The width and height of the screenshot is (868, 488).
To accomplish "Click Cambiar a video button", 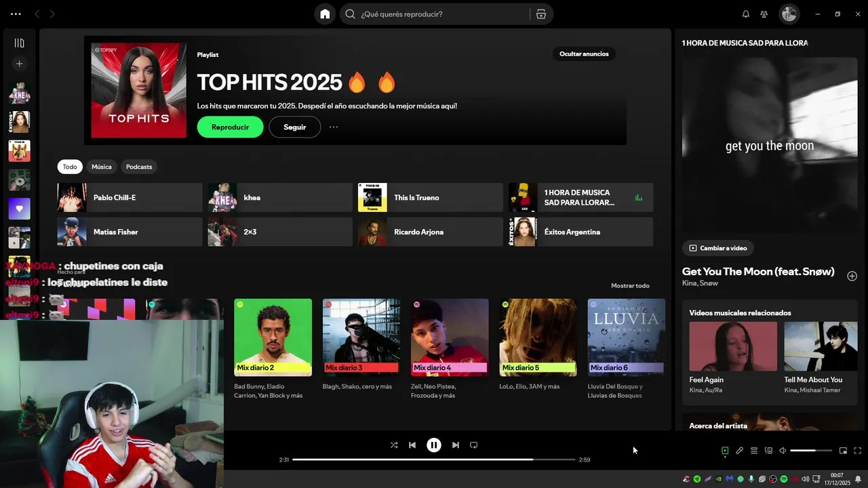I will click(717, 248).
